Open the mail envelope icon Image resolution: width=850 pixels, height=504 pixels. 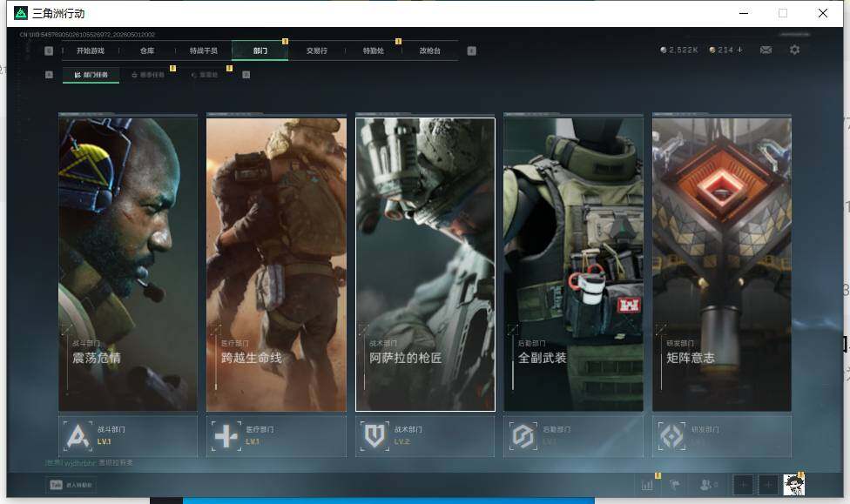[x=766, y=50]
